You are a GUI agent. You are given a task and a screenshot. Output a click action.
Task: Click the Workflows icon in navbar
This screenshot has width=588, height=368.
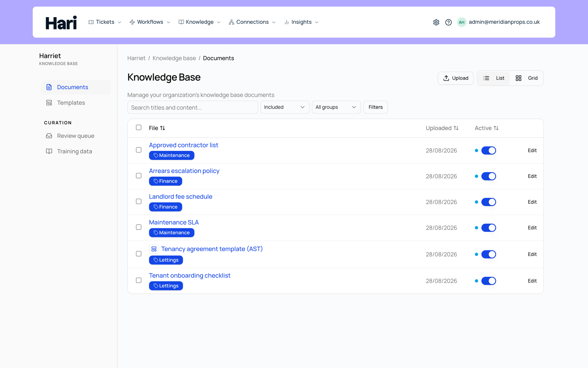click(132, 22)
